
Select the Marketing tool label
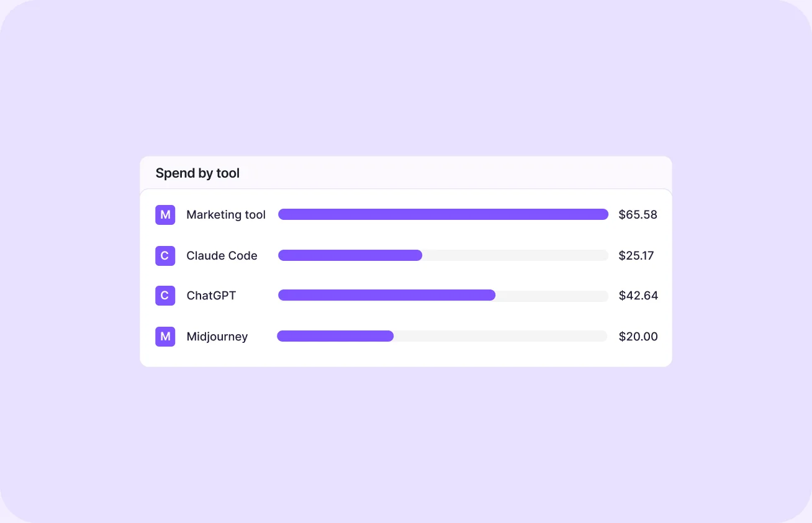coord(226,215)
